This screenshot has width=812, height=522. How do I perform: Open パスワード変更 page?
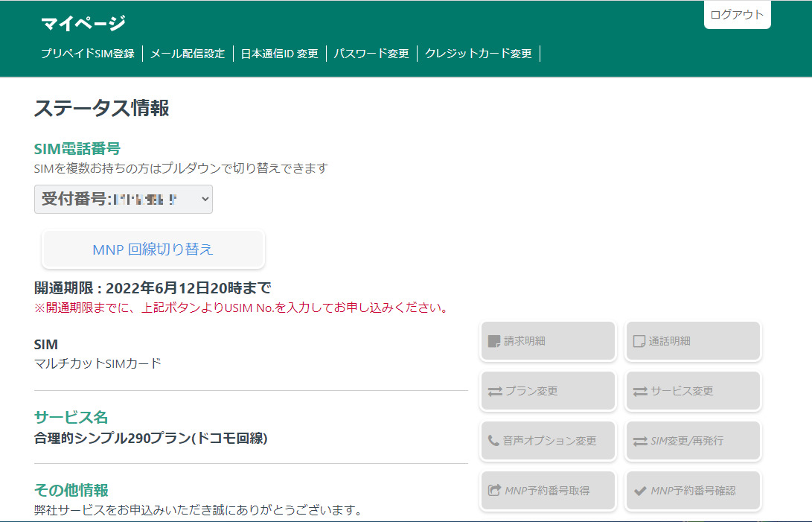pos(371,54)
